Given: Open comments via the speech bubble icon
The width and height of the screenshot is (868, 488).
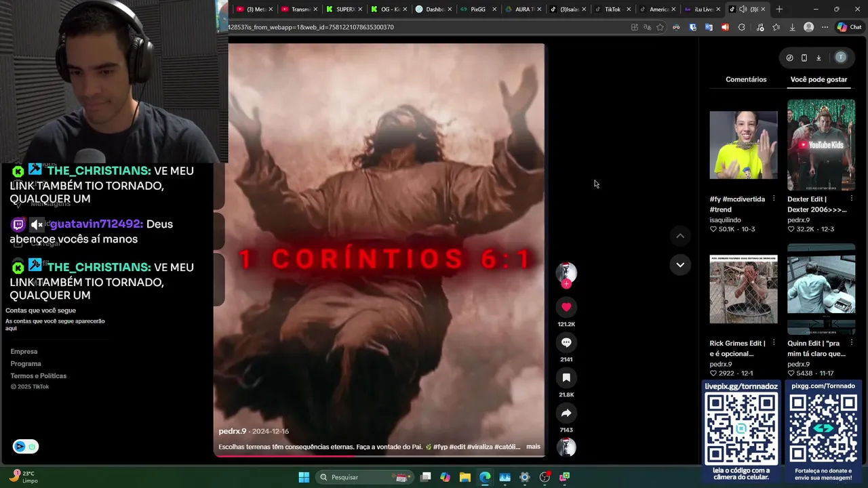Looking at the screenshot, I should point(566,342).
